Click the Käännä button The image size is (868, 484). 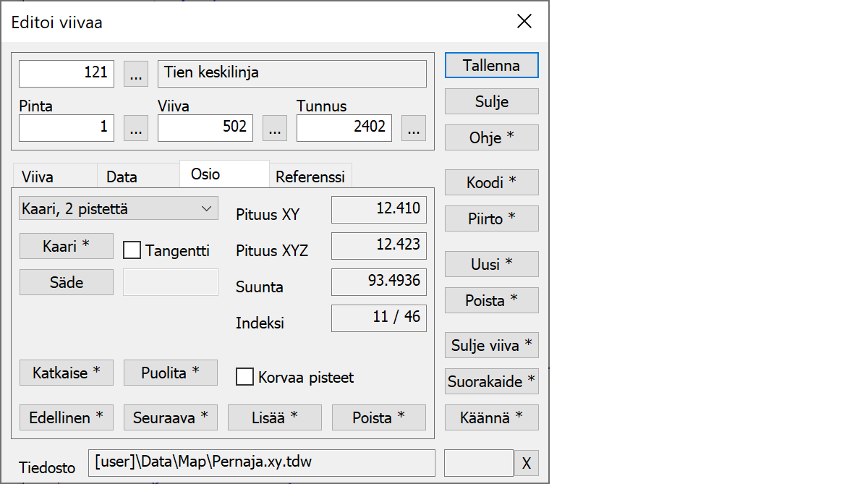491,417
